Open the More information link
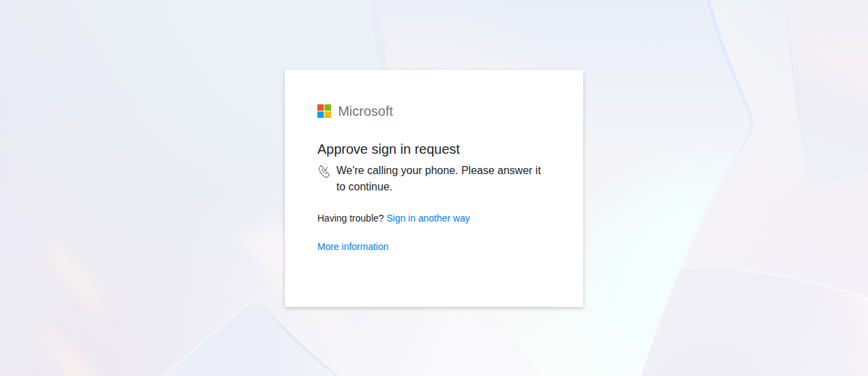This screenshot has width=868, height=376. point(353,247)
